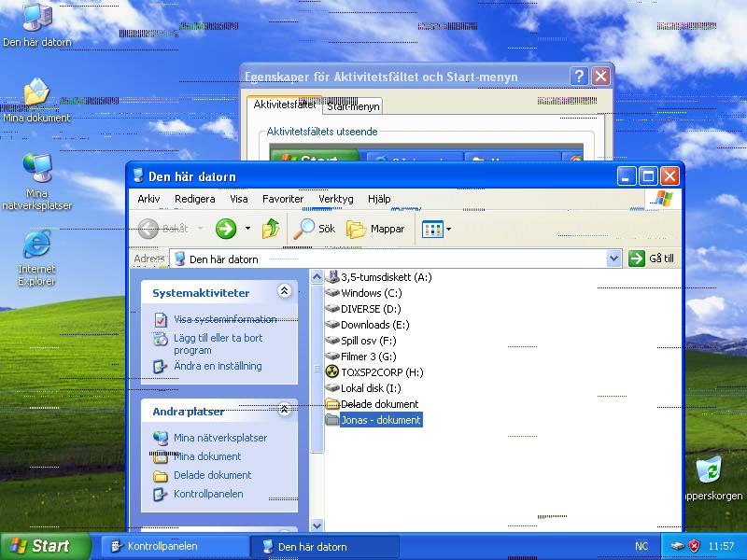Launch Internet Explorer from the desktop

pyautogui.click(x=36, y=259)
